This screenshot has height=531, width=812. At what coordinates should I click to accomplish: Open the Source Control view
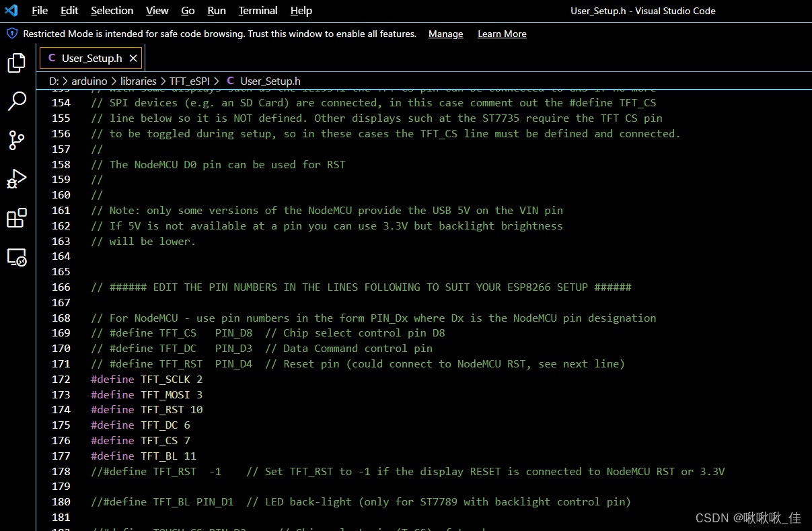(x=17, y=141)
